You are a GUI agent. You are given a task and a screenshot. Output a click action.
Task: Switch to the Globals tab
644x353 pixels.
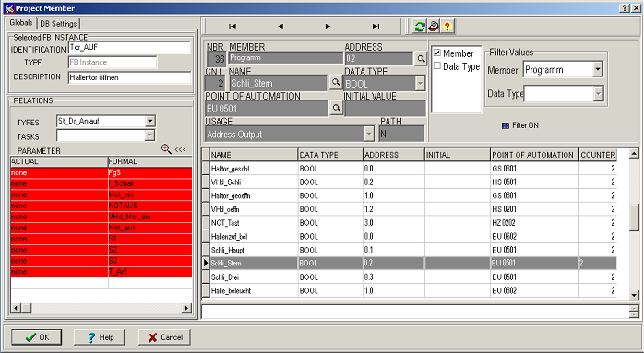pyautogui.click(x=21, y=23)
